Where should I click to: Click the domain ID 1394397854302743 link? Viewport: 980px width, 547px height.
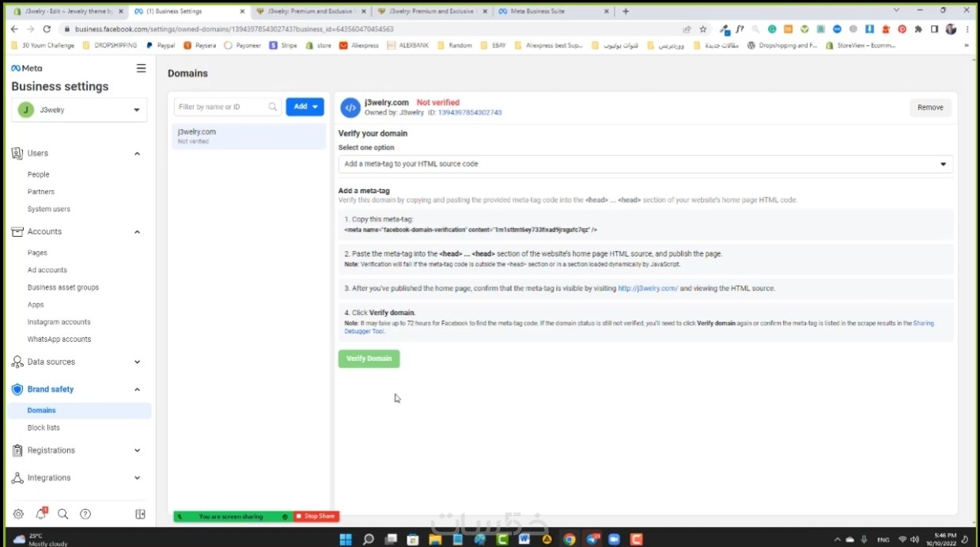[470, 112]
